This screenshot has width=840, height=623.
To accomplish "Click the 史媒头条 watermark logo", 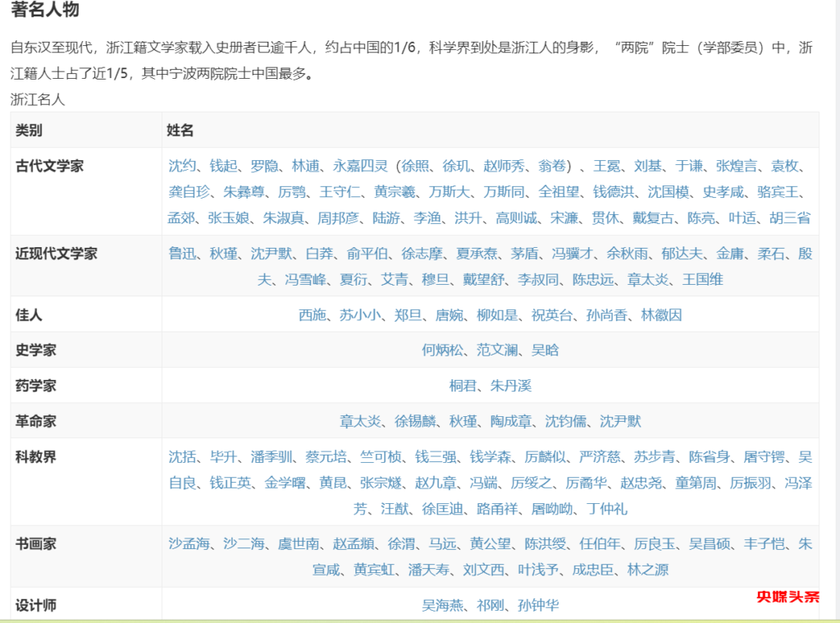I will click(x=787, y=597).
